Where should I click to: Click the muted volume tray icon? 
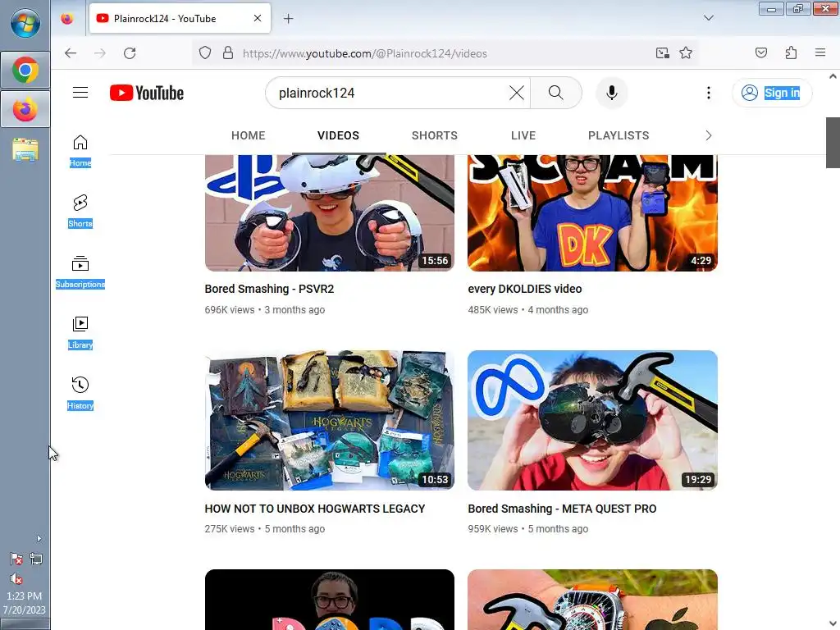[16, 579]
